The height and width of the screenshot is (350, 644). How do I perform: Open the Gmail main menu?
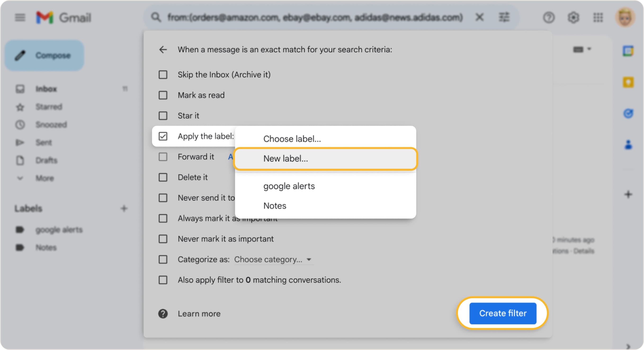(x=20, y=17)
